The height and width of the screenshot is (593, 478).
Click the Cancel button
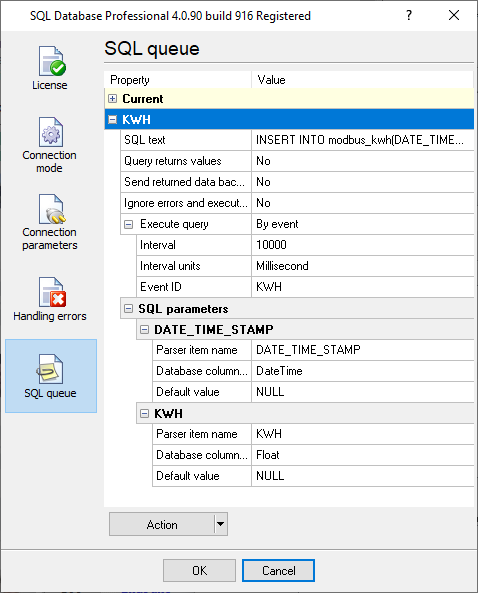point(278,570)
